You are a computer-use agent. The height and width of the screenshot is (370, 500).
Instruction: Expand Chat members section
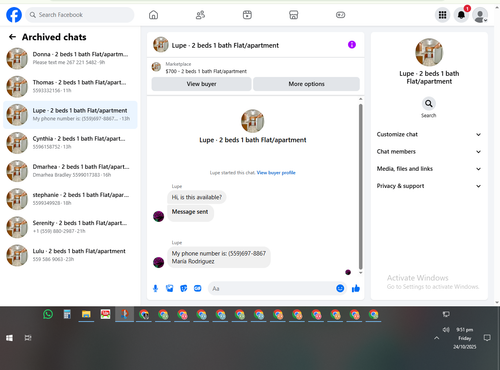point(429,152)
